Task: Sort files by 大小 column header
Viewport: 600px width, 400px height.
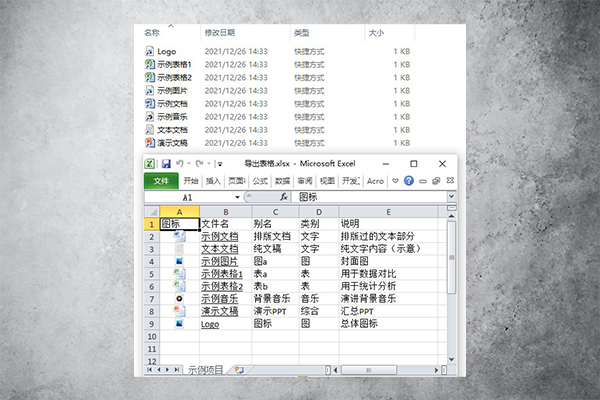Action: point(376,33)
